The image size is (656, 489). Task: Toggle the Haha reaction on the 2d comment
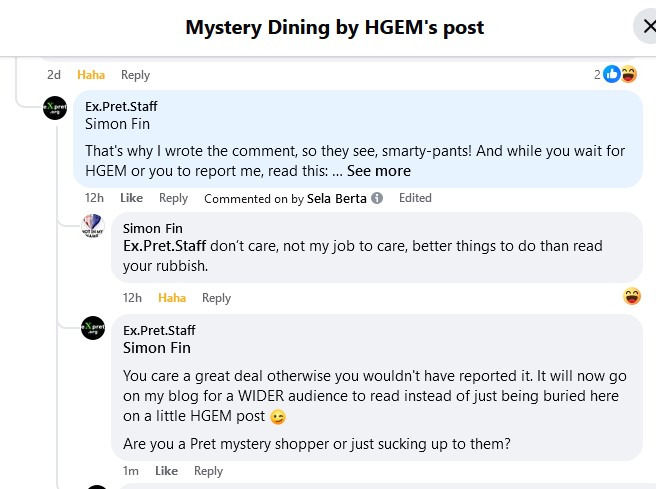click(91, 75)
